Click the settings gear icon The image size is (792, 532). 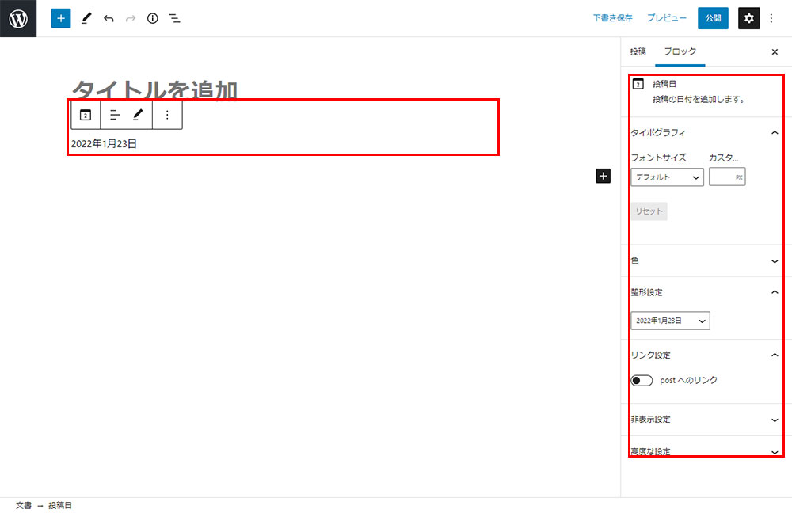click(748, 18)
